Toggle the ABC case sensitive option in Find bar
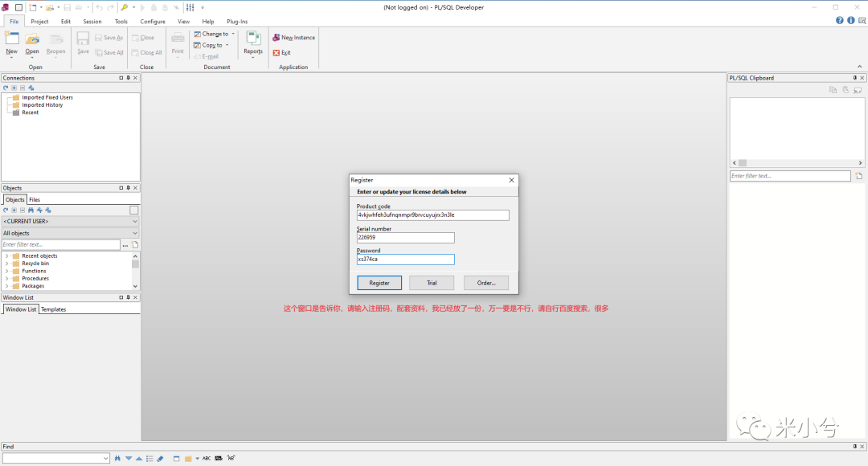Viewport: 868px width, 466px height. coord(207,458)
